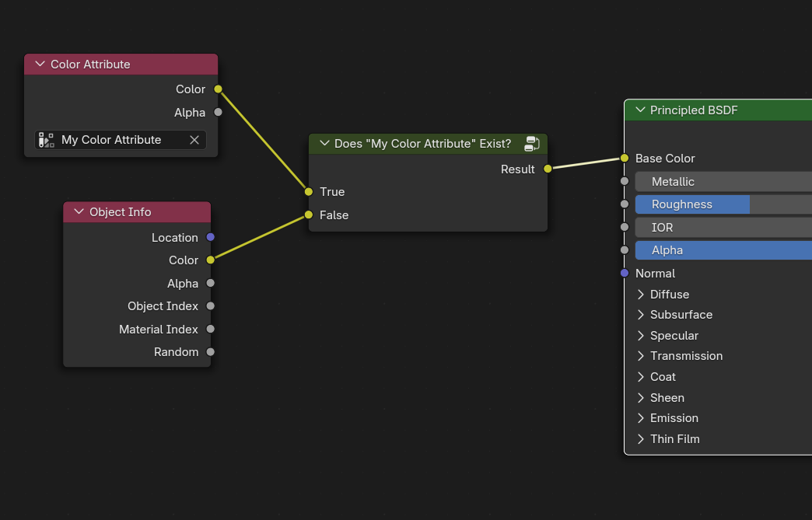Click the Metallic value field
Screen dimensions: 812x520
coord(723,182)
